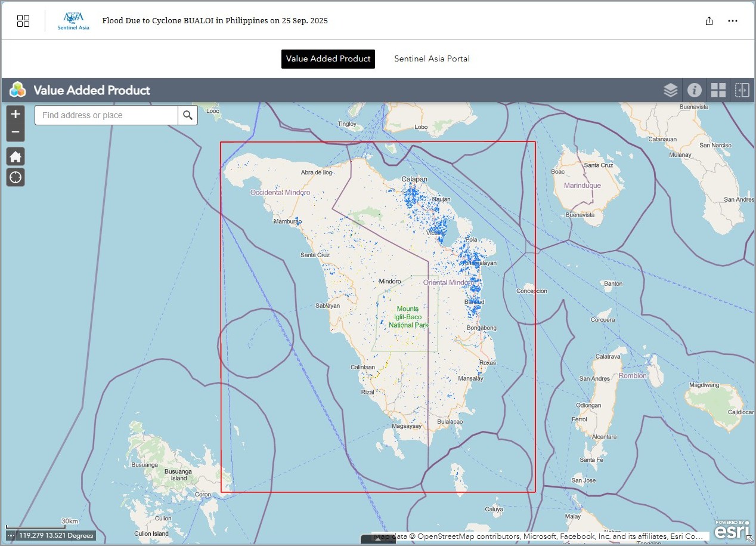Focus the Find address or place field
The width and height of the screenshot is (756, 546).
click(106, 115)
